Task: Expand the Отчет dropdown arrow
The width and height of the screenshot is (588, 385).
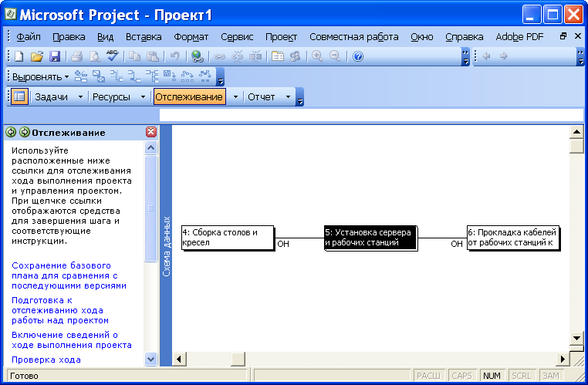Action: pos(288,96)
